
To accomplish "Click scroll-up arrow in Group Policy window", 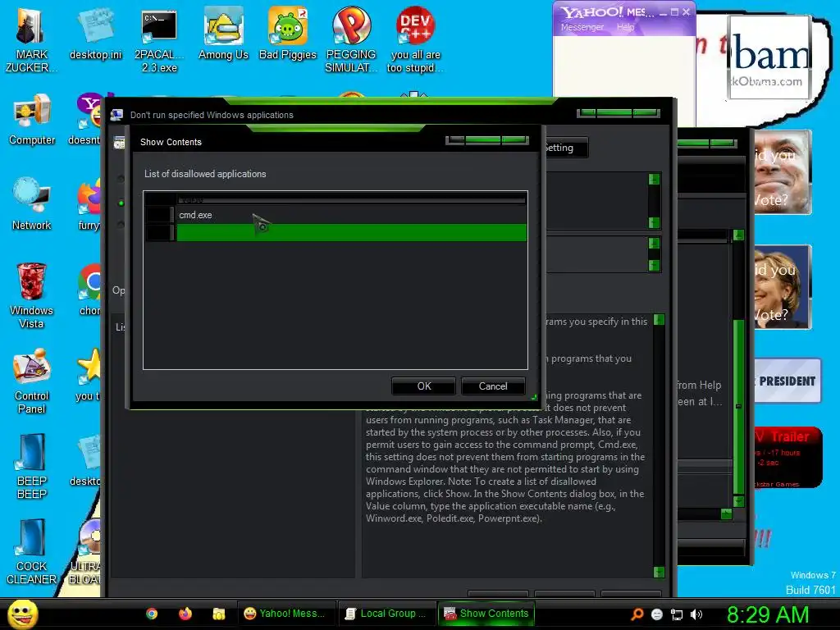I will click(739, 235).
